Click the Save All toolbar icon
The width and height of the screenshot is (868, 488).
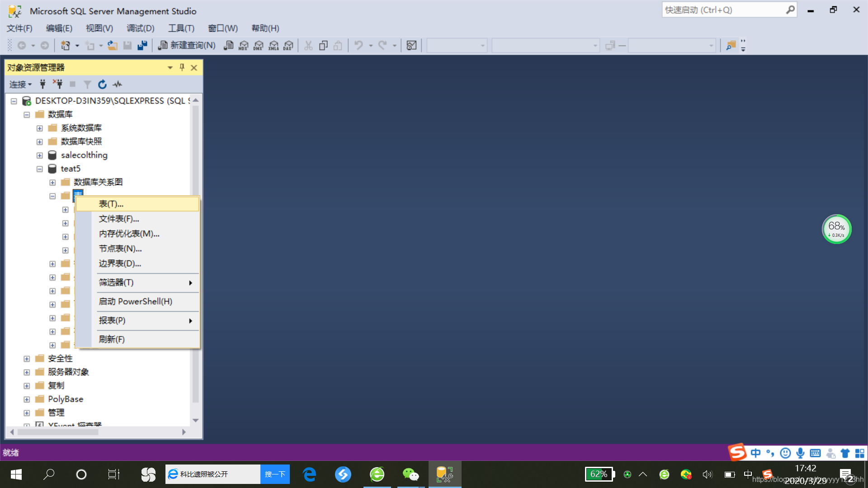point(142,45)
